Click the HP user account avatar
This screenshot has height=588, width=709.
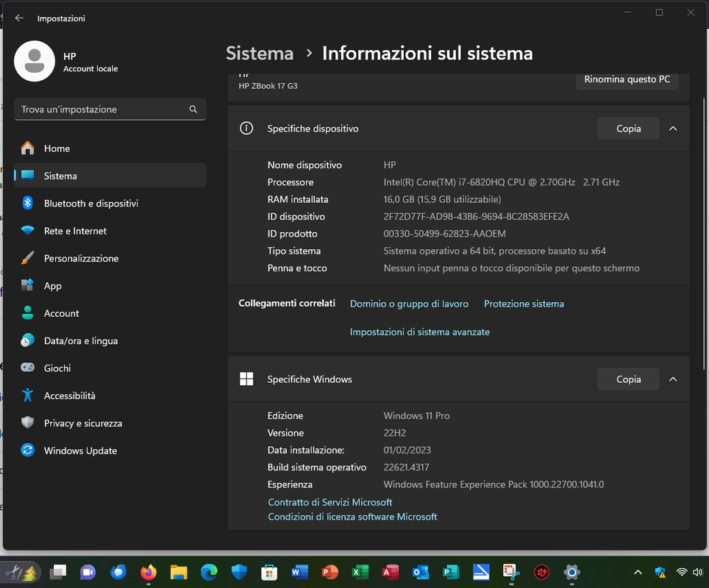click(35, 62)
